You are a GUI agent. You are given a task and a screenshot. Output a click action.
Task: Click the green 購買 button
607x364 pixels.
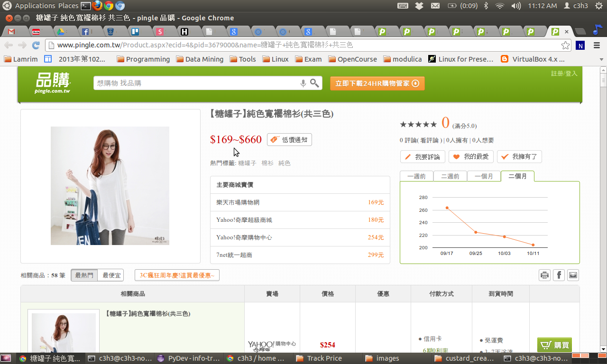tap(554, 345)
